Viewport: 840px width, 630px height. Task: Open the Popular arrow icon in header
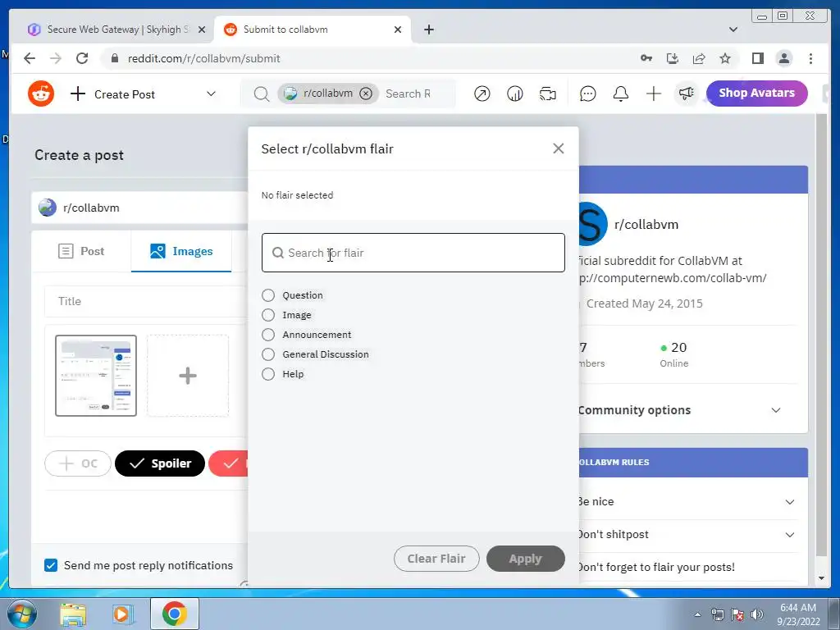point(482,94)
